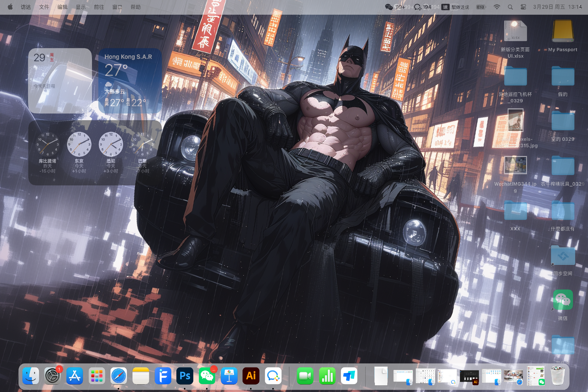This screenshot has height=392, width=588.
Task: Click the Wi-Fi status icon
Action: [497, 7]
